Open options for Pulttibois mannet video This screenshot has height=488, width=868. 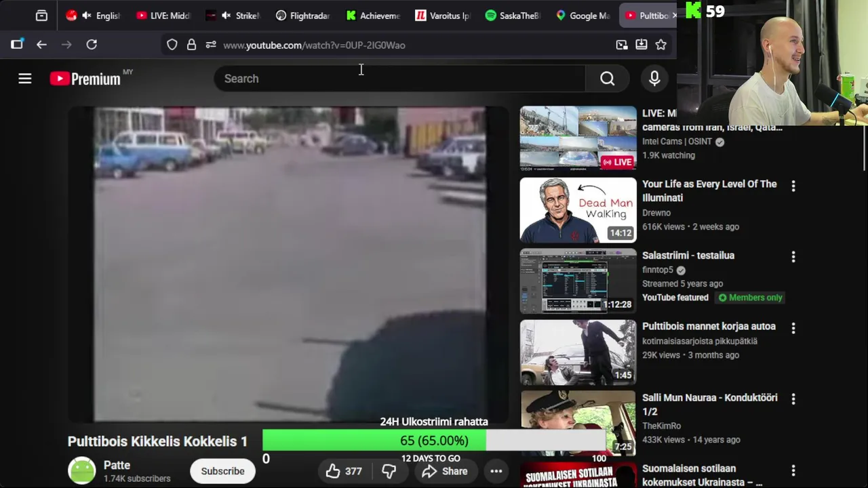tap(793, 327)
